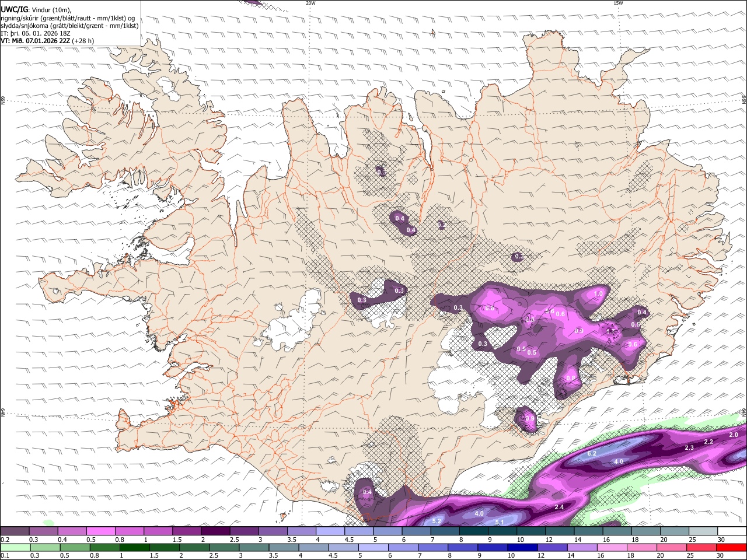Select the lower legend swatch starting at 0.3
Viewport: 747px width, 560px height.
coord(45,547)
